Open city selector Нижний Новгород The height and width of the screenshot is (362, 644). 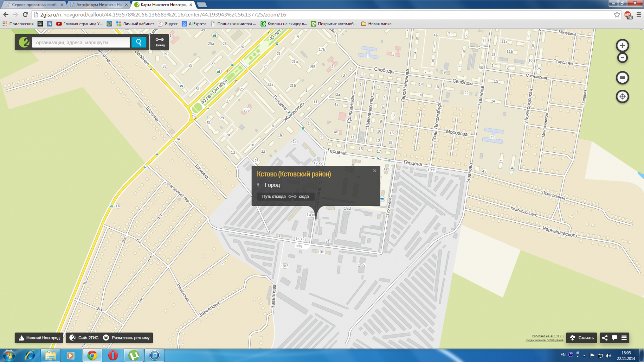tap(39, 338)
